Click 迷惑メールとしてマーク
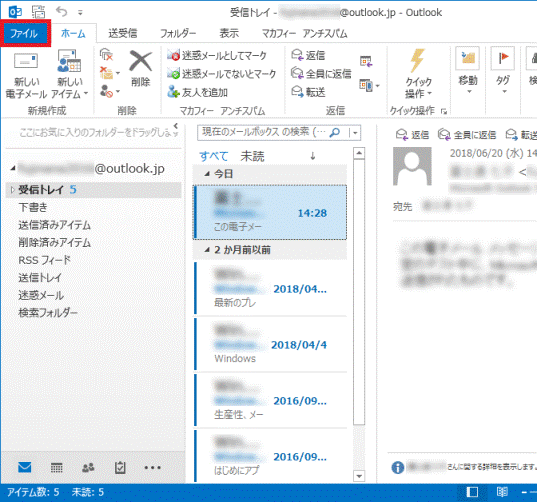Viewport: 537px width, 502px height. point(216,55)
